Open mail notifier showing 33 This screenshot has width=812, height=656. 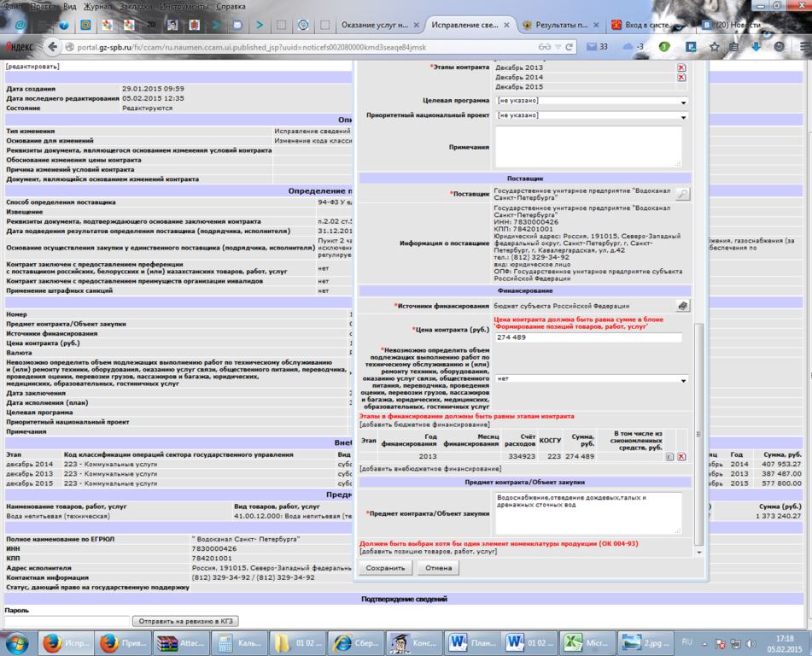coord(597,47)
